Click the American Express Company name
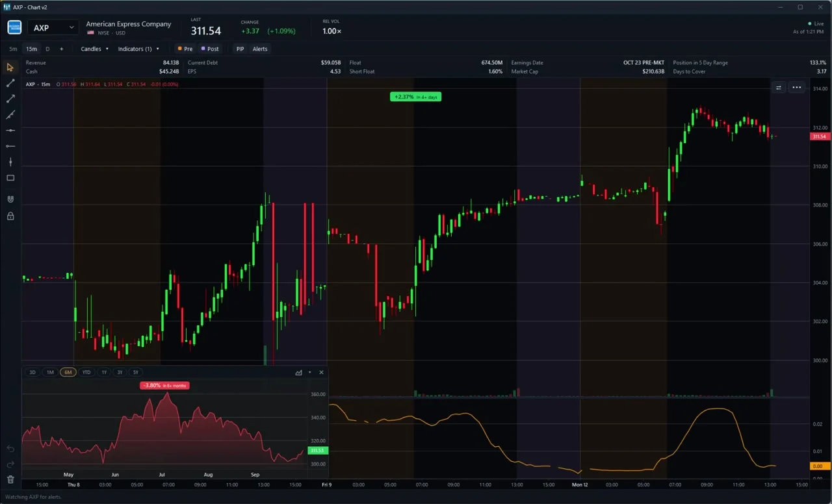The width and height of the screenshot is (832, 504). [x=129, y=24]
